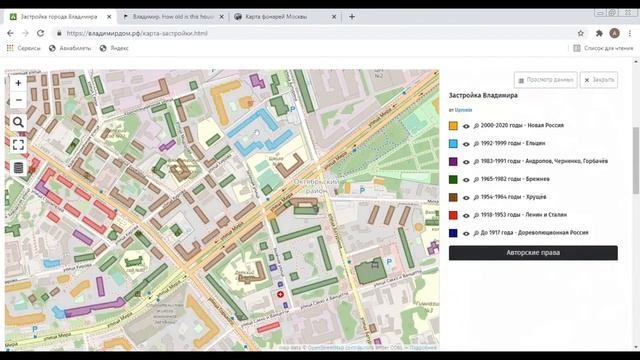This screenshot has height=360, width=640.
Task: Zoom to До 1917 года layer magnifier
Action: point(476,233)
